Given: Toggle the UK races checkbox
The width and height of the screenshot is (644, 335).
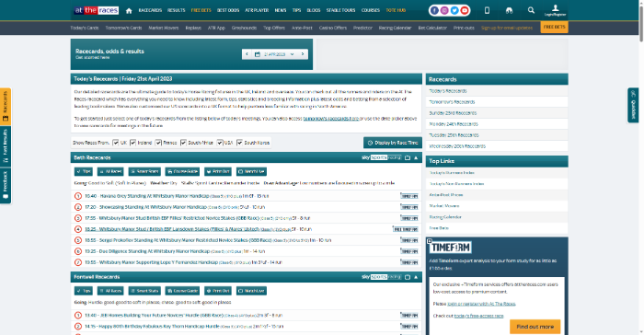Looking at the screenshot, I should click(x=116, y=143).
